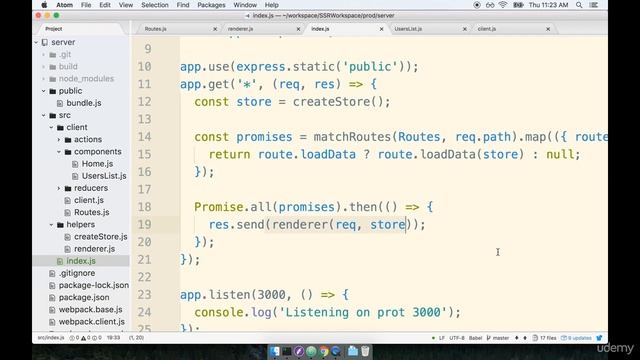Close the index.js tab
The height and width of the screenshot is (360, 640).
[x=382, y=29]
